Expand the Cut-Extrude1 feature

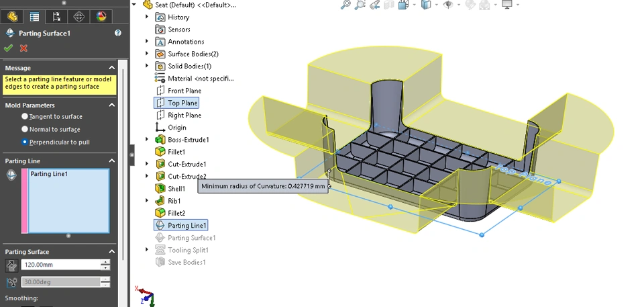pyautogui.click(x=147, y=164)
